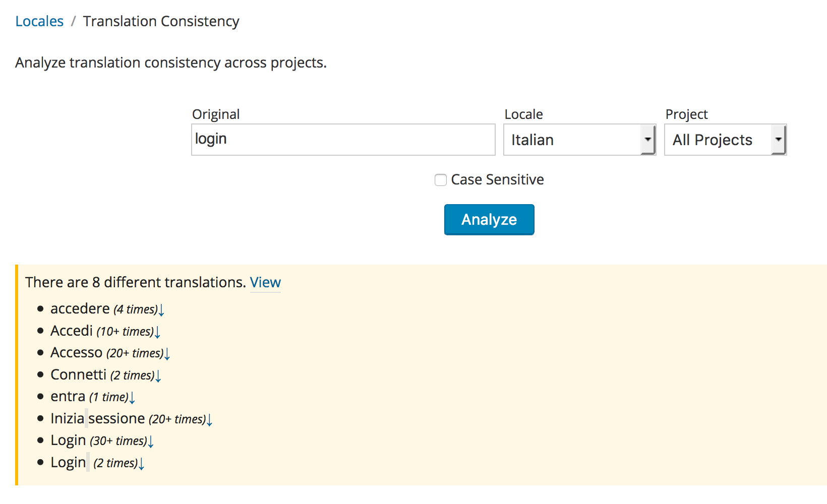This screenshot has height=504, width=827.
Task: Click the Original field label
Action: [x=216, y=114]
